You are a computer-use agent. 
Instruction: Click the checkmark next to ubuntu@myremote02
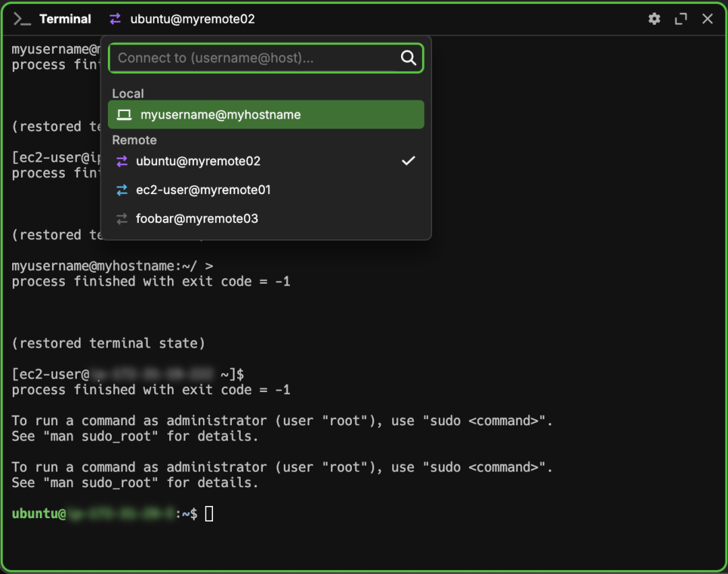tap(408, 160)
